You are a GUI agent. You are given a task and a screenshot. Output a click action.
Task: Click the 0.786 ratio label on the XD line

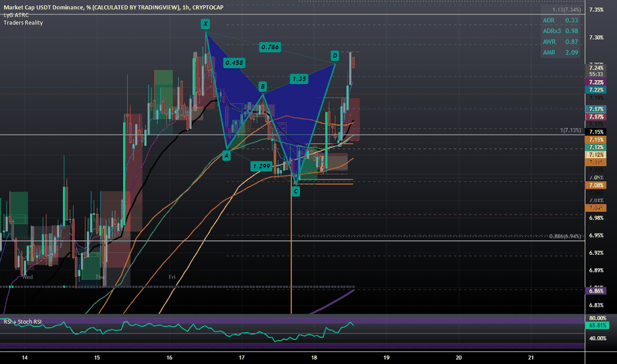(270, 47)
